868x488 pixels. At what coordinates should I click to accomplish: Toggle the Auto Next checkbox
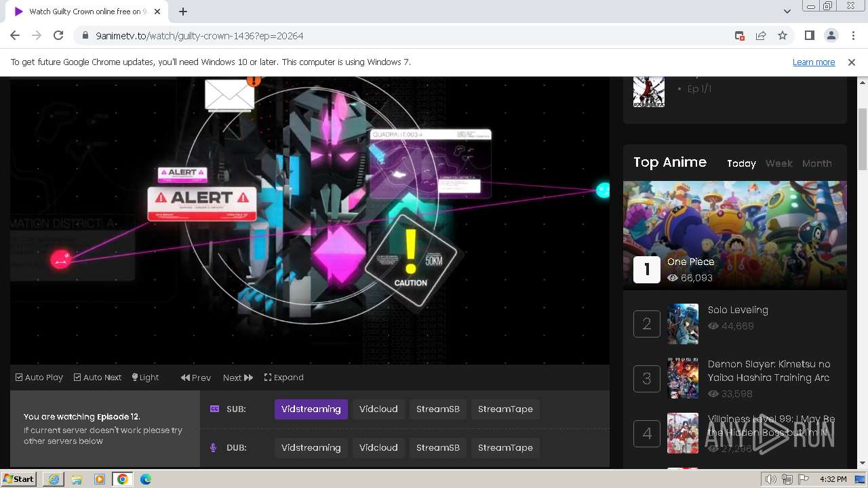tap(98, 378)
